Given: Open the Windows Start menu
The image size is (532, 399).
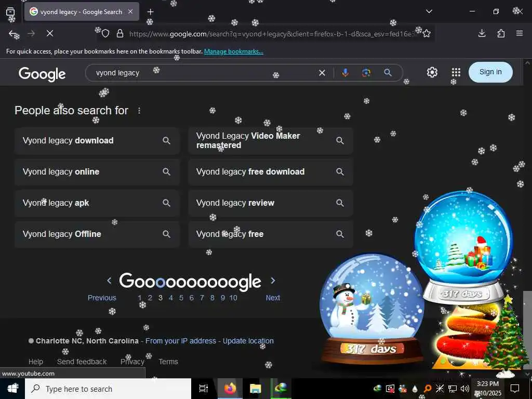Looking at the screenshot, I should click(x=12, y=389).
